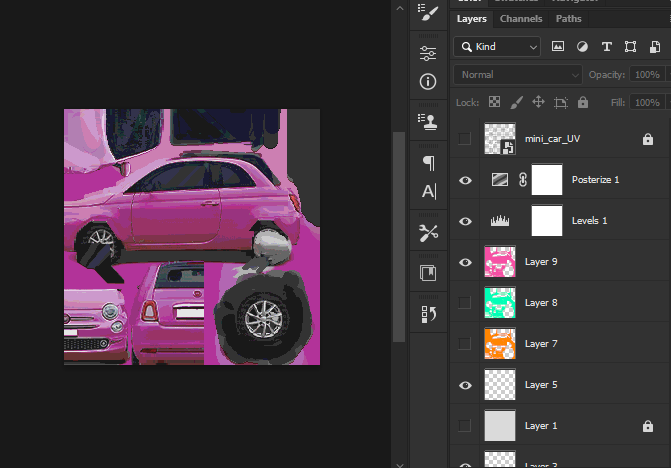Screen dimensions: 671x468
Task: Select the Layer 5 transparent thumbnail
Action: click(500, 385)
